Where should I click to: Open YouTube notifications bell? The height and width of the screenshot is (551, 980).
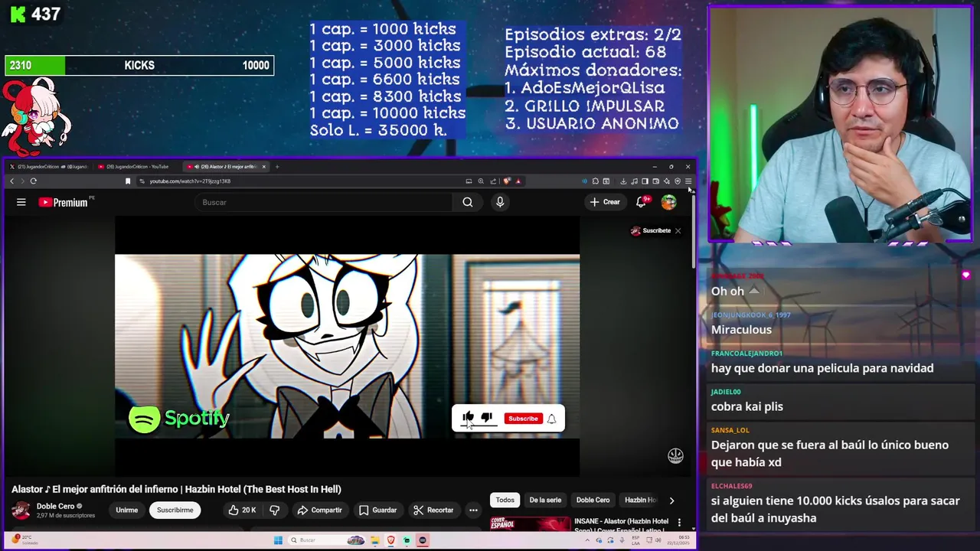(x=642, y=202)
